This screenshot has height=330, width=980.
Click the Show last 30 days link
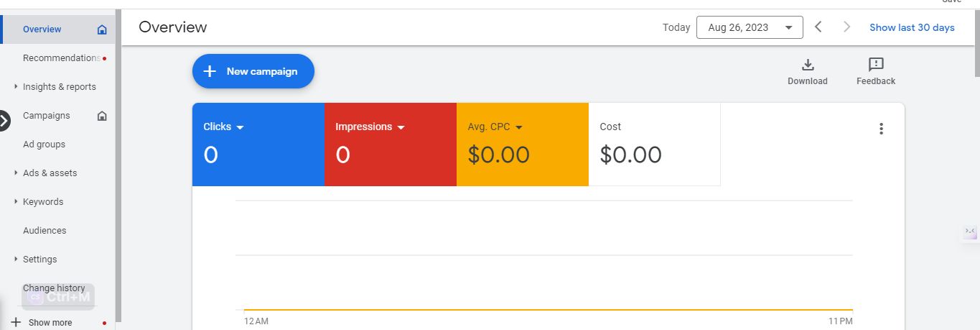coord(912,27)
